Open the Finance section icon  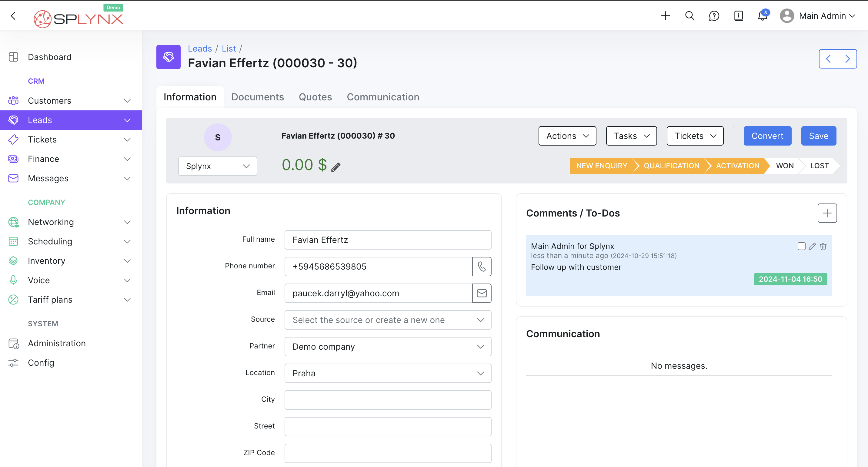pyautogui.click(x=13, y=159)
